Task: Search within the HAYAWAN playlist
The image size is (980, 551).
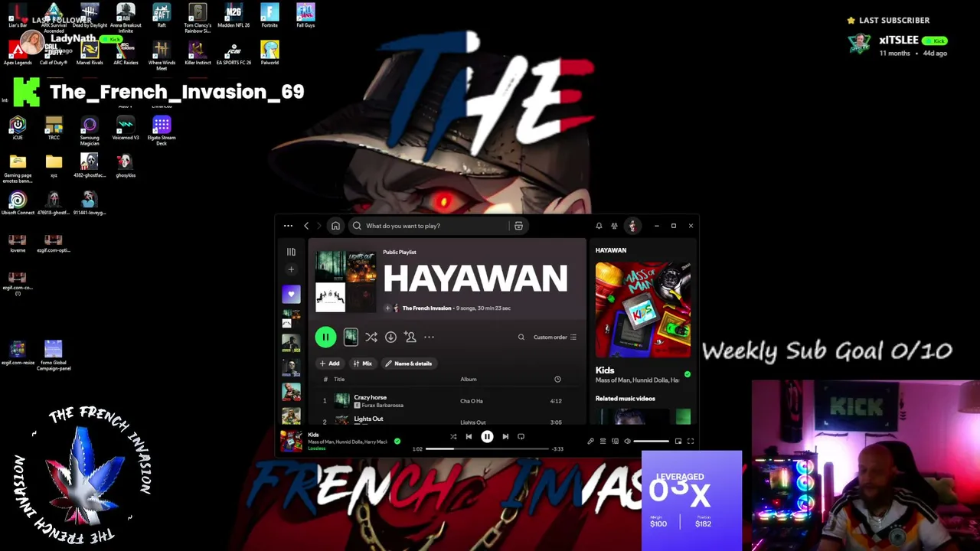Action: pos(521,337)
